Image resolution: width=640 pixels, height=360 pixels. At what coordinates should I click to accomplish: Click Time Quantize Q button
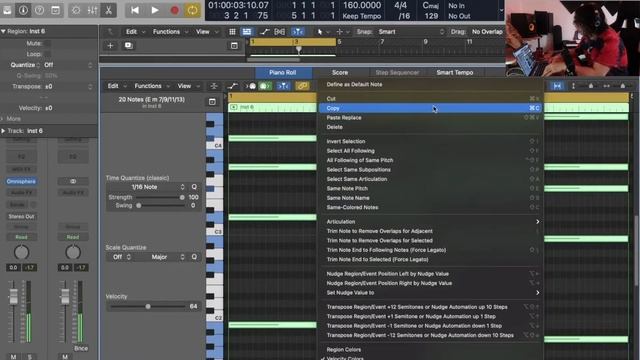click(194, 187)
